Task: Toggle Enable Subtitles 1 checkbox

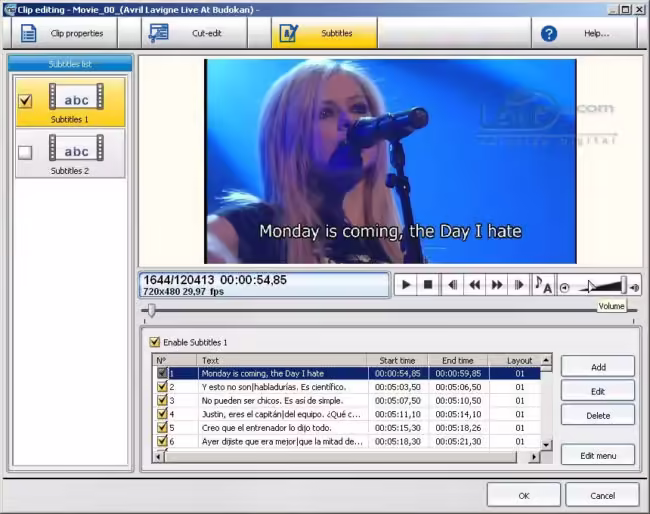Action: coord(155,342)
